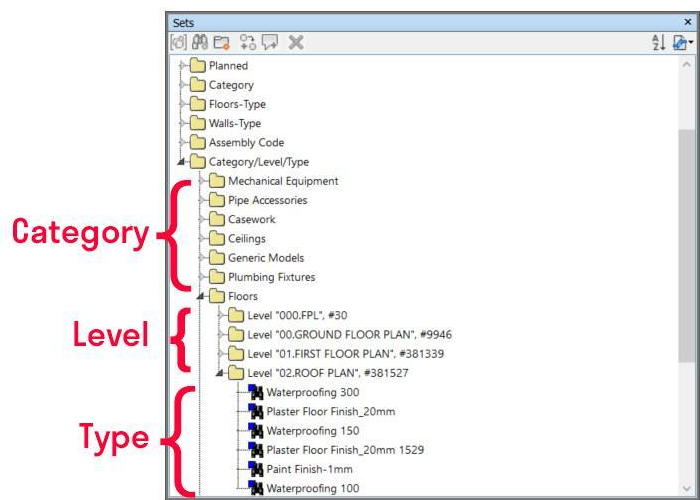Select the "Waterproofing 300" search set

tap(313, 392)
